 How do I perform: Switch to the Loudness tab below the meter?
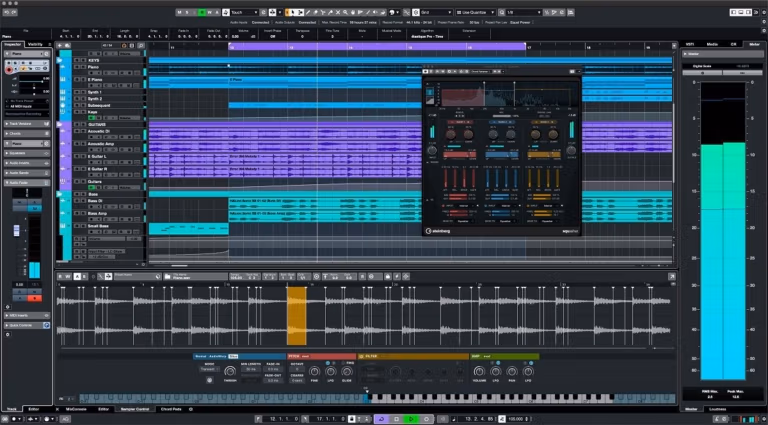coord(718,409)
